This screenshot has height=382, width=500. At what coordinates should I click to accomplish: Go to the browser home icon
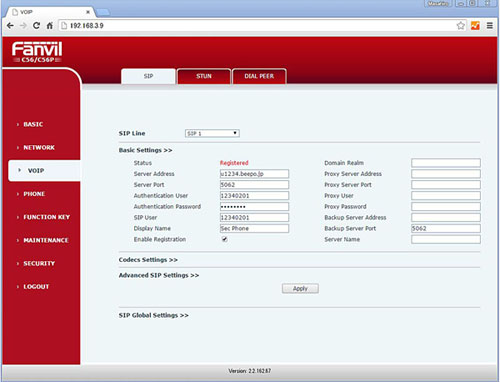(x=50, y=26)
